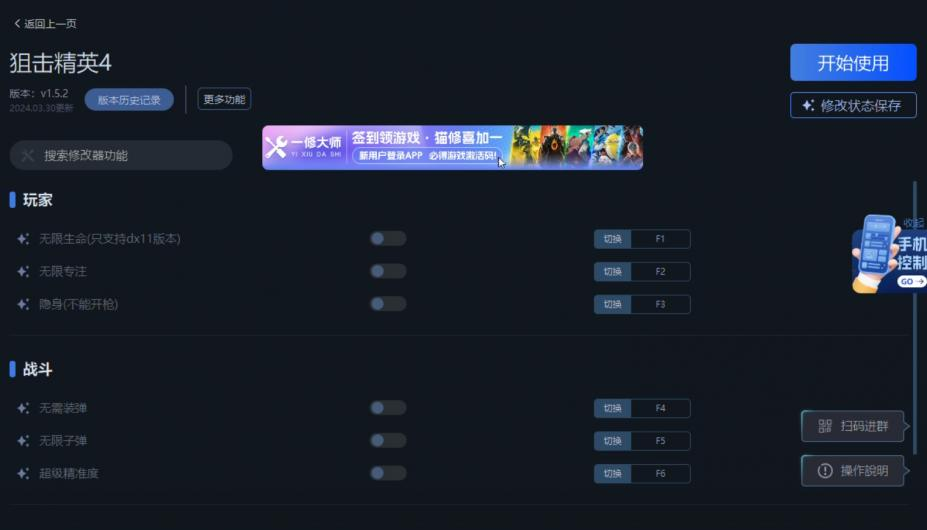Toggle the 无限生命 switch on

tap(388, 238)
